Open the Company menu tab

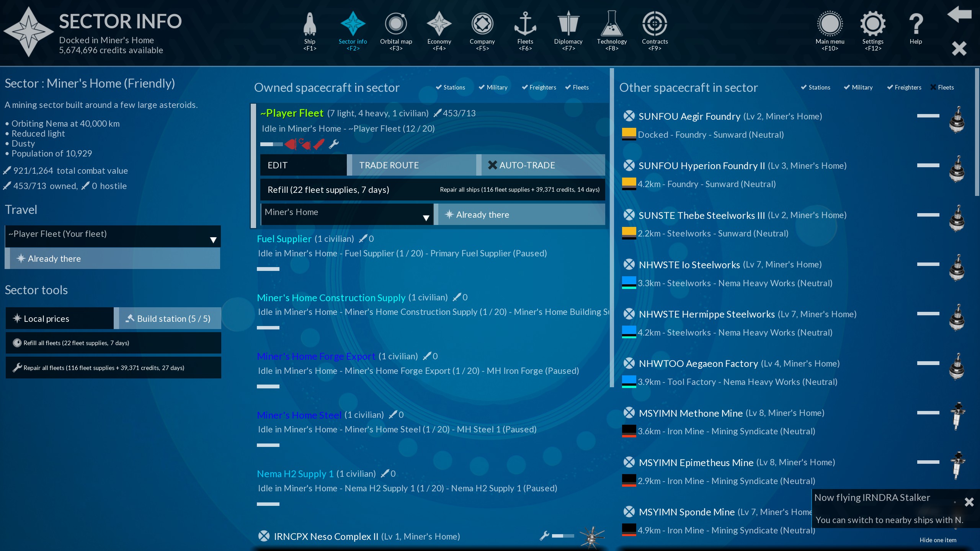tap(482, 24)
